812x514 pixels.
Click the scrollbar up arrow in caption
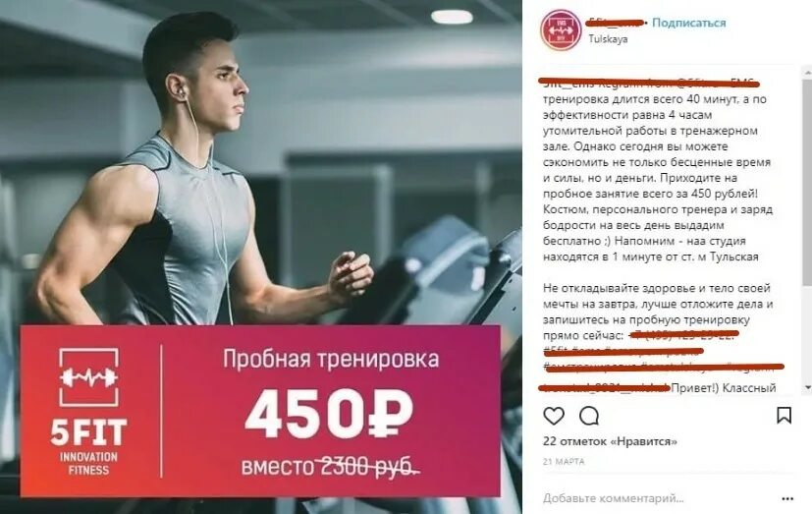pos(807,74)
